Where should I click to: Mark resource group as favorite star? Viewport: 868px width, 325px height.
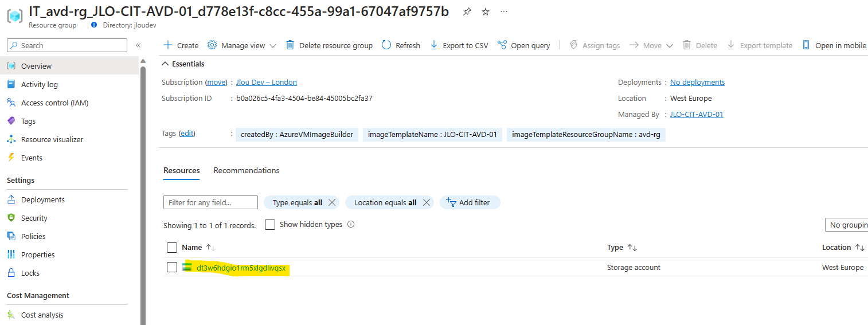(x=486, y=11)
